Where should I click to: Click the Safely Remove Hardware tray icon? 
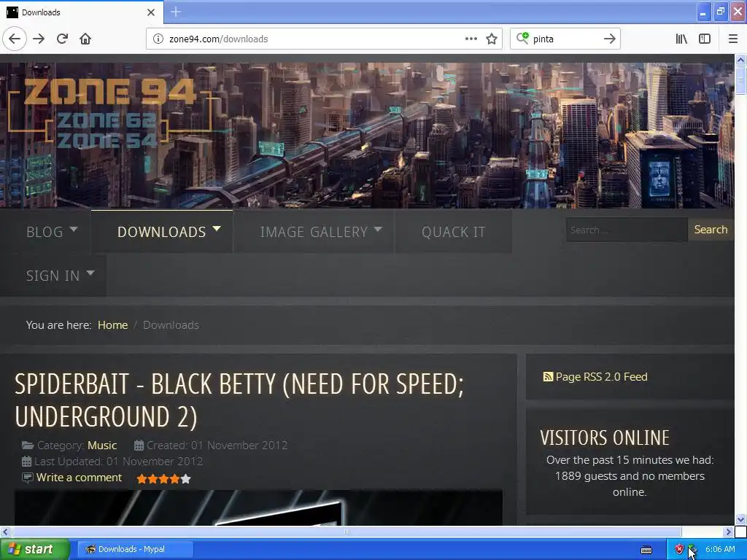692,549
